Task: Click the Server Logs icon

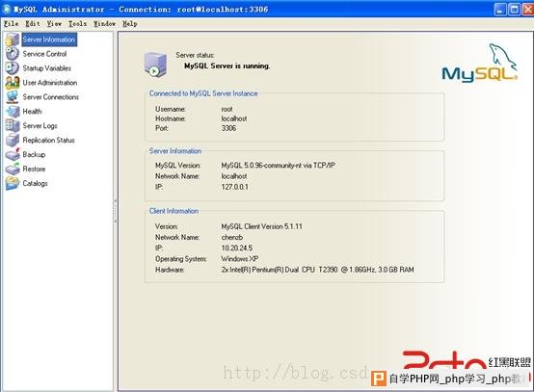Action: coord(13,125)
